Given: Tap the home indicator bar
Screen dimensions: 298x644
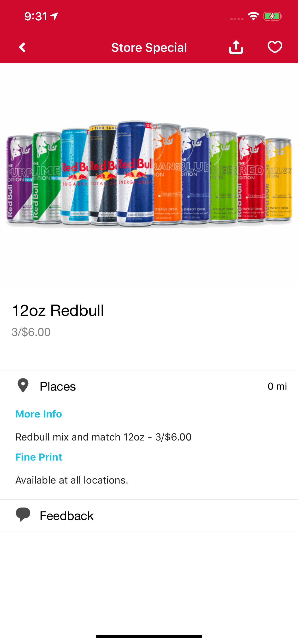Looking at the screenshot, I should click(x=149, y=636).
